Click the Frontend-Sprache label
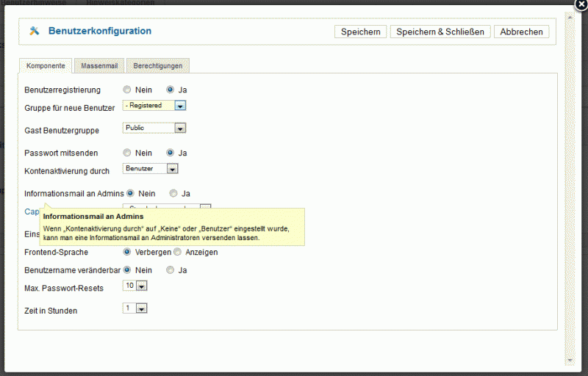This screenshot has width=588, height=376. coord(57,252)
